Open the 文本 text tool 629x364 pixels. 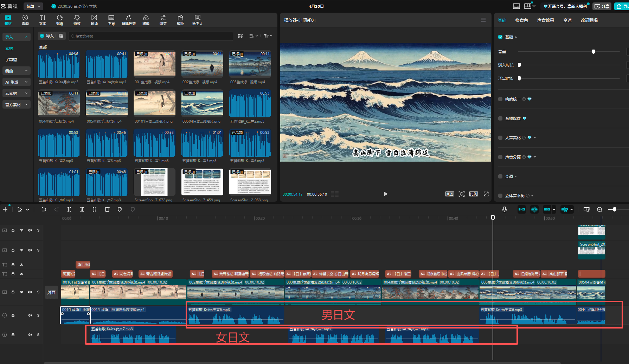43,20
